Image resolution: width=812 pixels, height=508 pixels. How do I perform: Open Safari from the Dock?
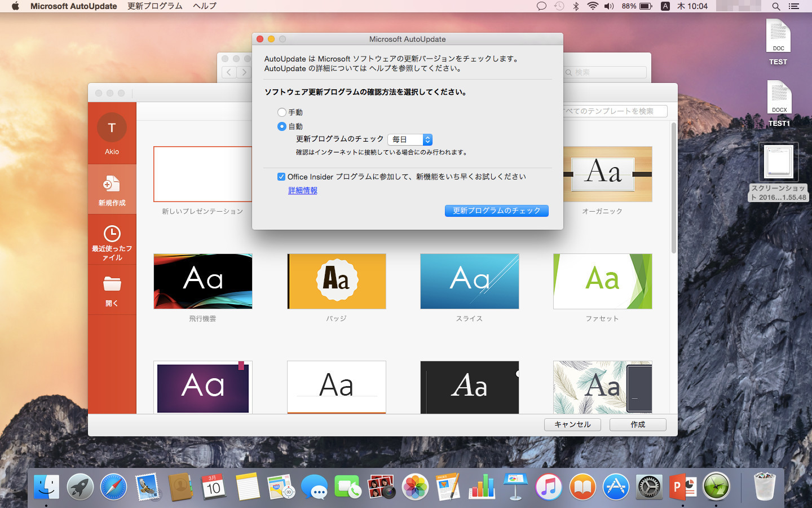click(x=113, y=486)
